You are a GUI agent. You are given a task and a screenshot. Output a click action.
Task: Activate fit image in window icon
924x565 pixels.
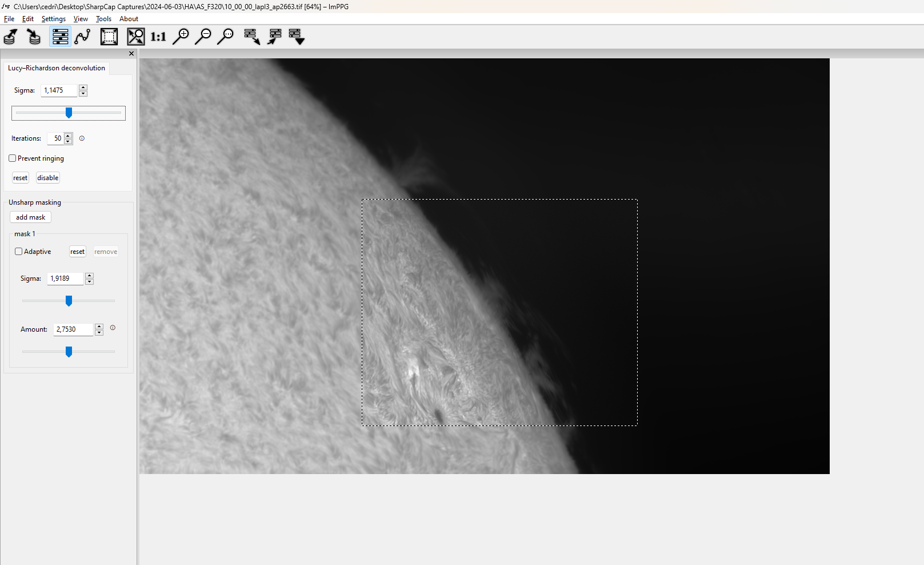tap(135, 37)
